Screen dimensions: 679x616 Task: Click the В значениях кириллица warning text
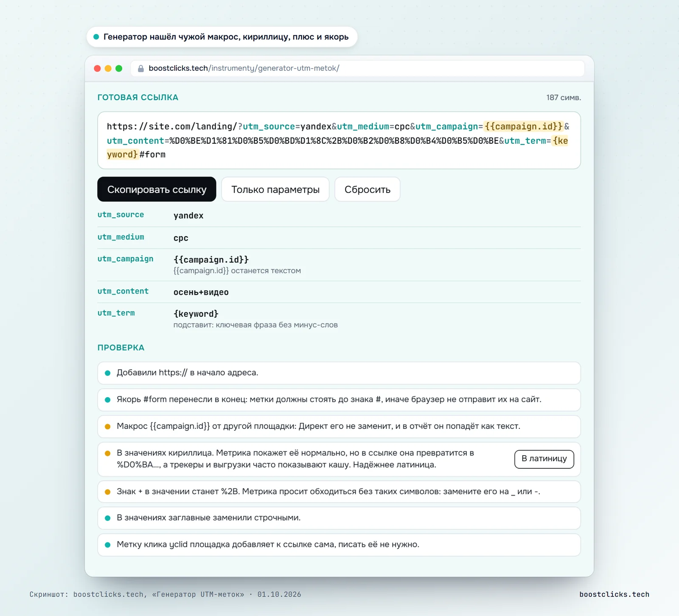(x=295, y=459)
